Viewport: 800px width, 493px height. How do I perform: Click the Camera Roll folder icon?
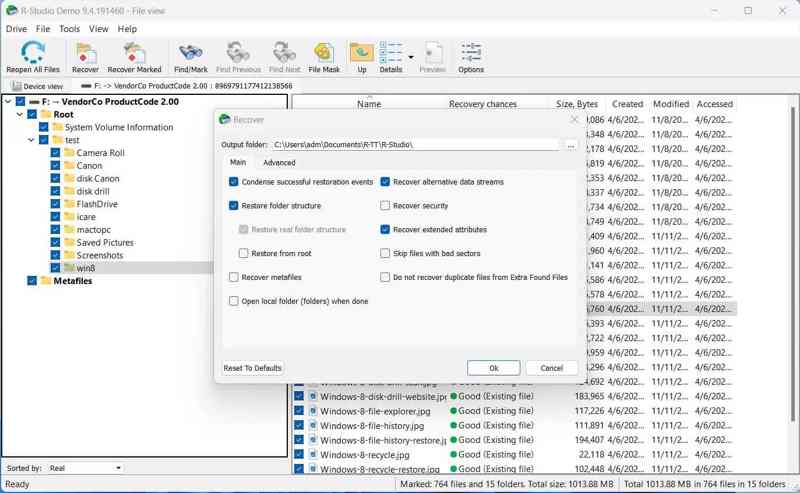69,153
